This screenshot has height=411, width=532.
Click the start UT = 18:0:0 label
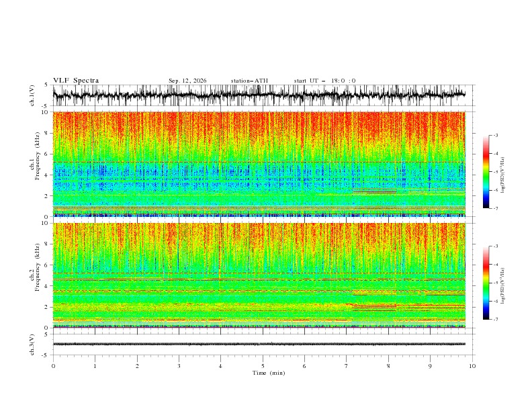coord(324,81)
